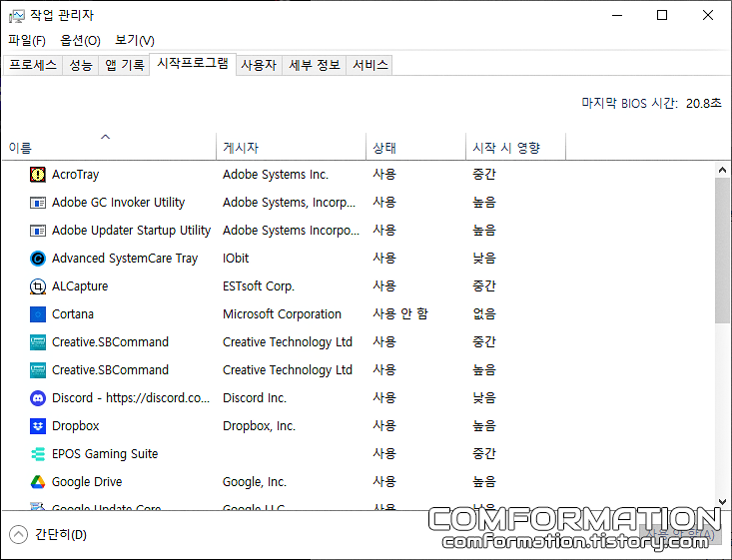Click the EPOS Gaming Suite icon
Screen dimensions: 732x560
(38, 454)
